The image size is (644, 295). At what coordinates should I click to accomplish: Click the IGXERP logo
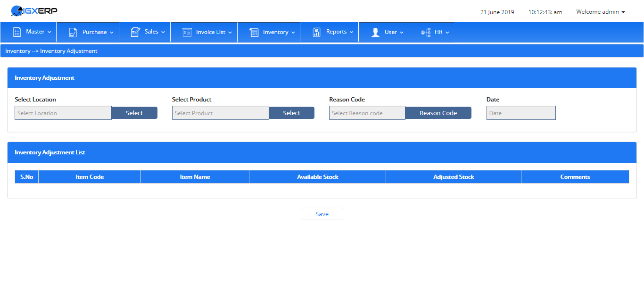(x=34, y=10)
